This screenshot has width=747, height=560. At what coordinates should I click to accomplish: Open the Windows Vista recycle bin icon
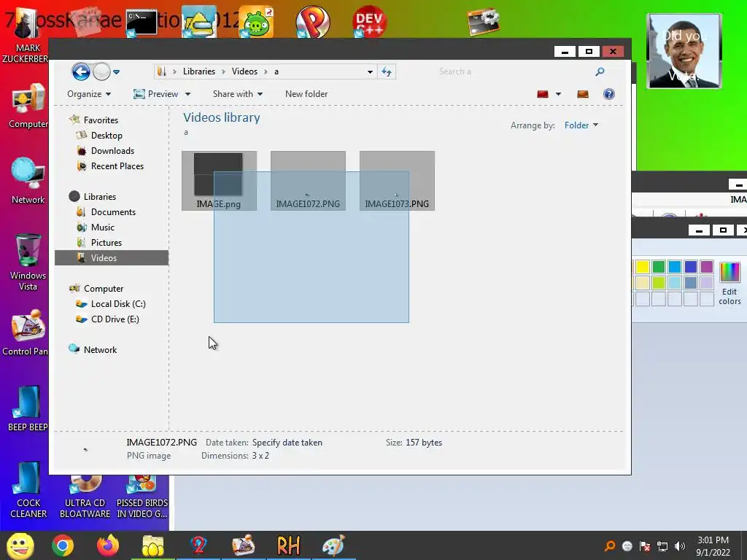click(x=28, y=262)
